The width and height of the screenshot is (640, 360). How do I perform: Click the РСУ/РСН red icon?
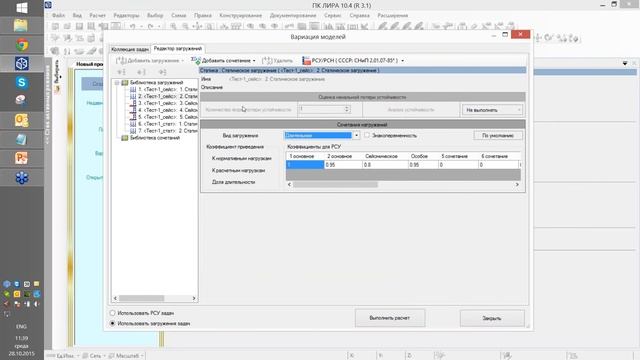[x=306, y=60]
